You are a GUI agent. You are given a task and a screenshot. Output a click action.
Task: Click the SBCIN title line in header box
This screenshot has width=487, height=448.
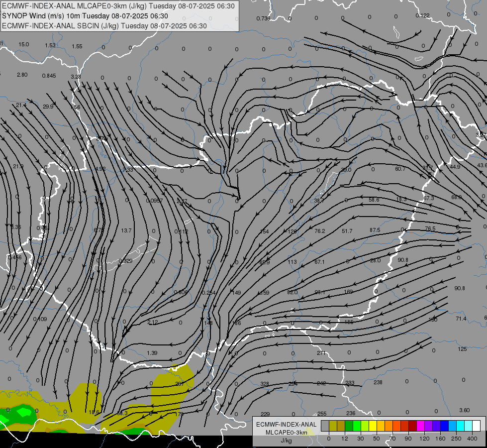point(104,26)
